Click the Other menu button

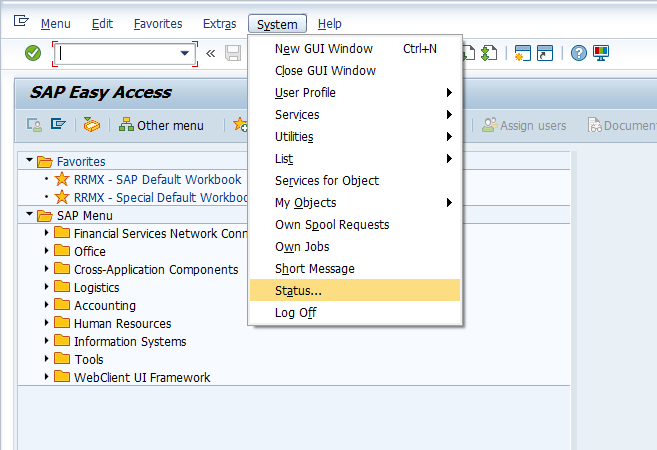(x=161, y=125)
